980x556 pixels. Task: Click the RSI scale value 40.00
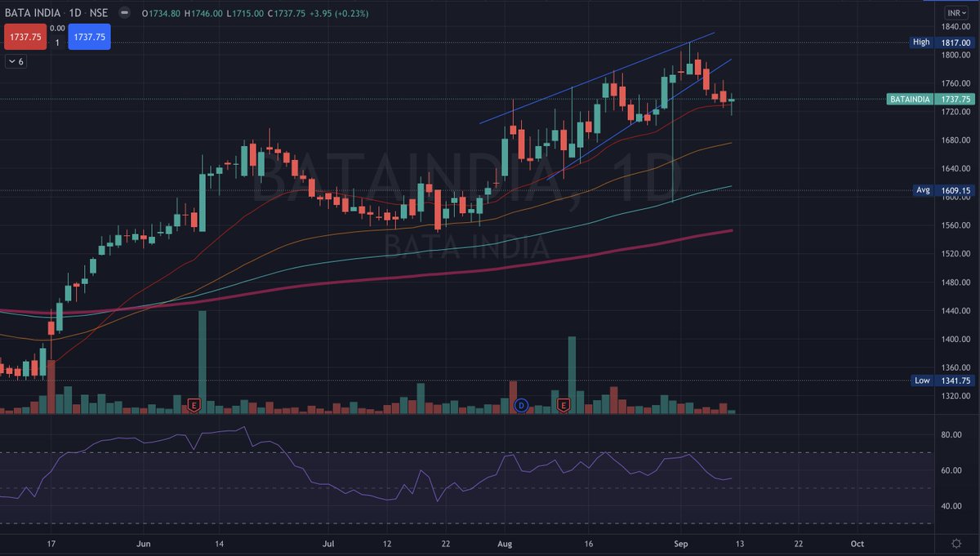951,506
